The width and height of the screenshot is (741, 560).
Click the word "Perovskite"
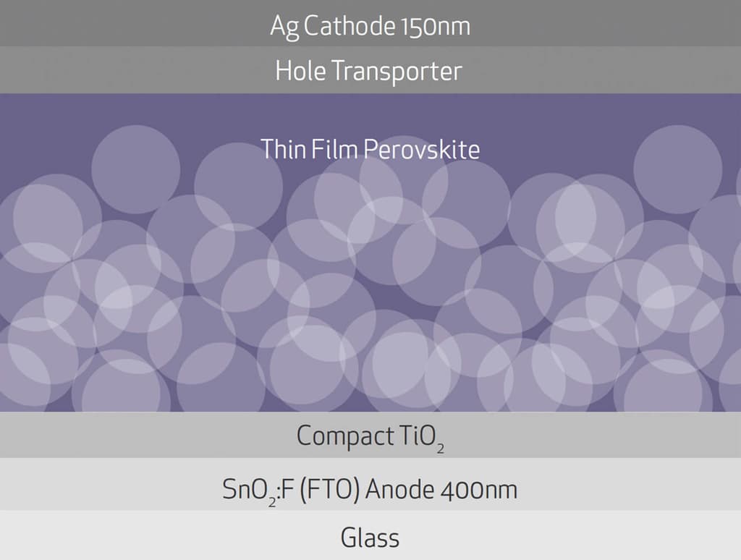click(x=422, y=149)
